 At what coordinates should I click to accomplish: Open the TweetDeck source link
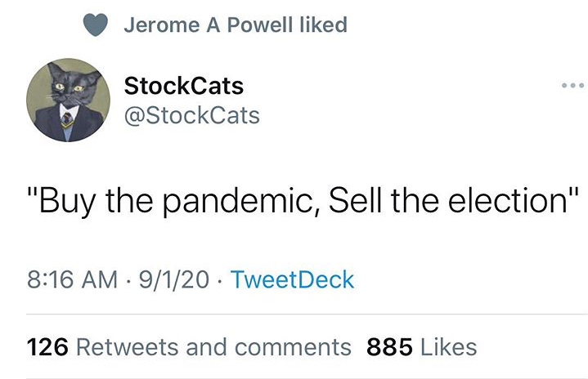click(x=293, y=279)
